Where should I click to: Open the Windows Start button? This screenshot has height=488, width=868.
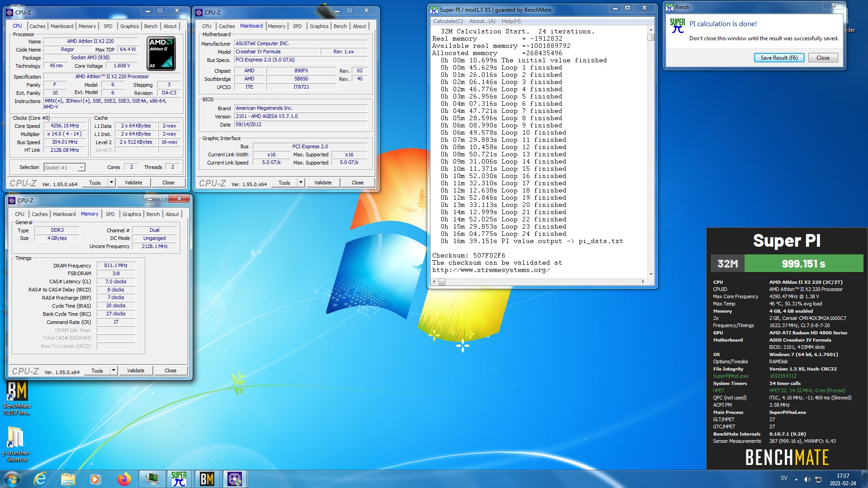(x=12, y=479)
